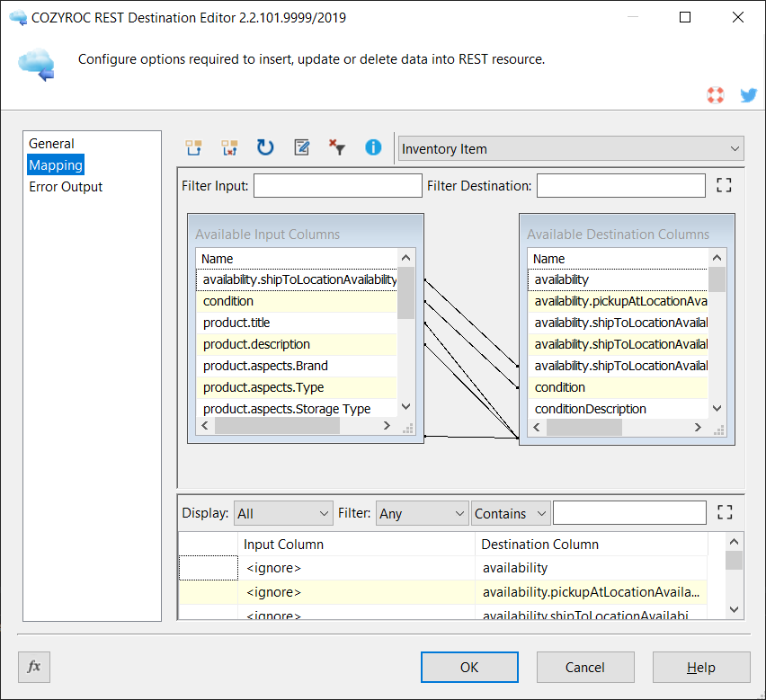Click the blue refresh arrow icon
Image resolution: width=766 pixels, height=700 pixels.
tap(265, 147)
